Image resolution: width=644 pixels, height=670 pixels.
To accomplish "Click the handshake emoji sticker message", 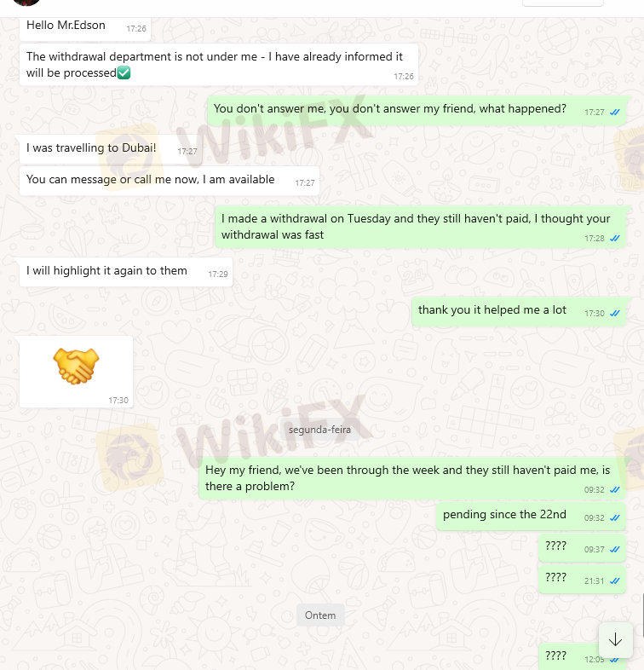I will click(76, 372).
